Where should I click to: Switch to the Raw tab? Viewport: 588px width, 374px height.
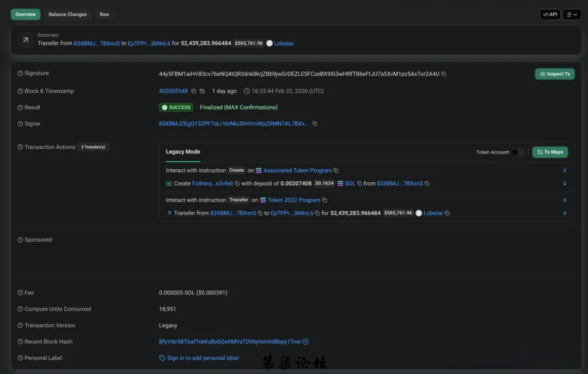pos(104,15)
